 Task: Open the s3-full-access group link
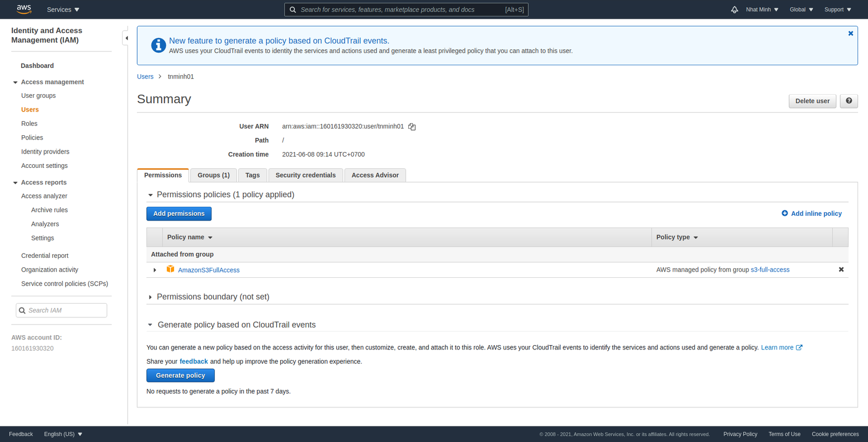click(x=770, y=269)
